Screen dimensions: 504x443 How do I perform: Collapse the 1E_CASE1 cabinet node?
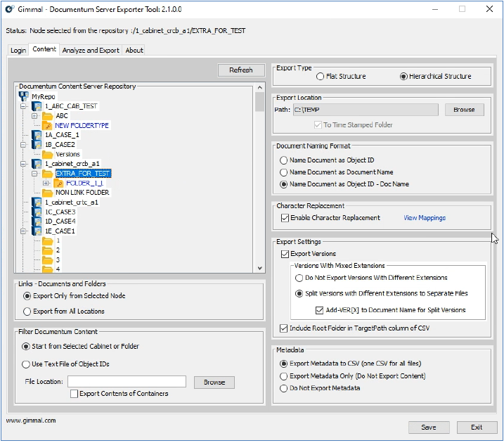pyautogui.click(x=24, y=231)
